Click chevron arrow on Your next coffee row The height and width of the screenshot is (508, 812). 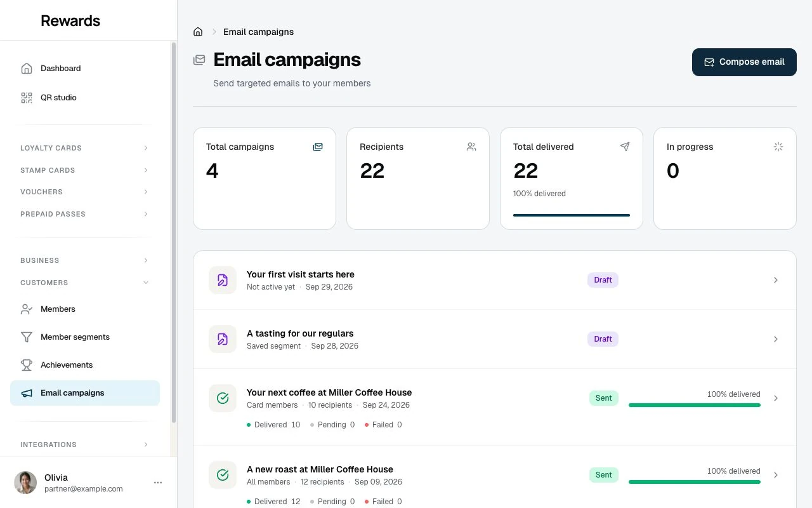click(775, 398)
